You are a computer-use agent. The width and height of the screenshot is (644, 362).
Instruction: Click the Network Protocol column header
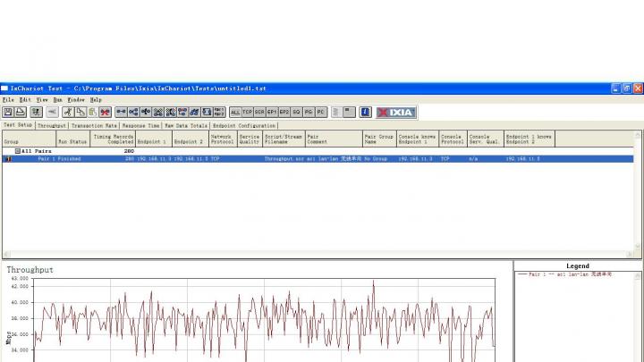click(223, 139)
